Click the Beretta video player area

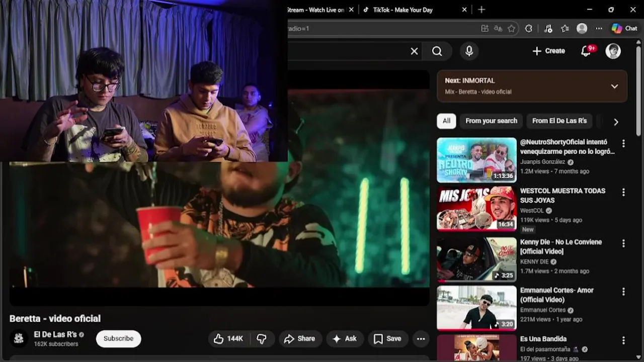click(219, 226)
